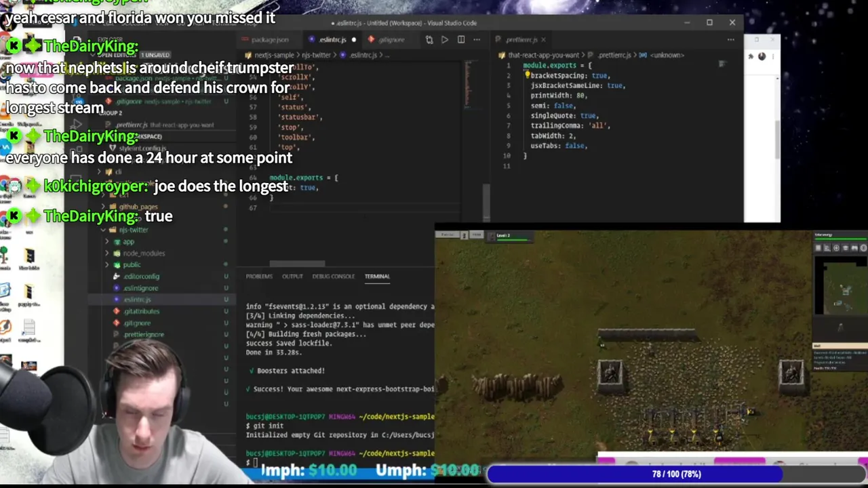Click the browser profile avatar icon

[x=762, y=57]
